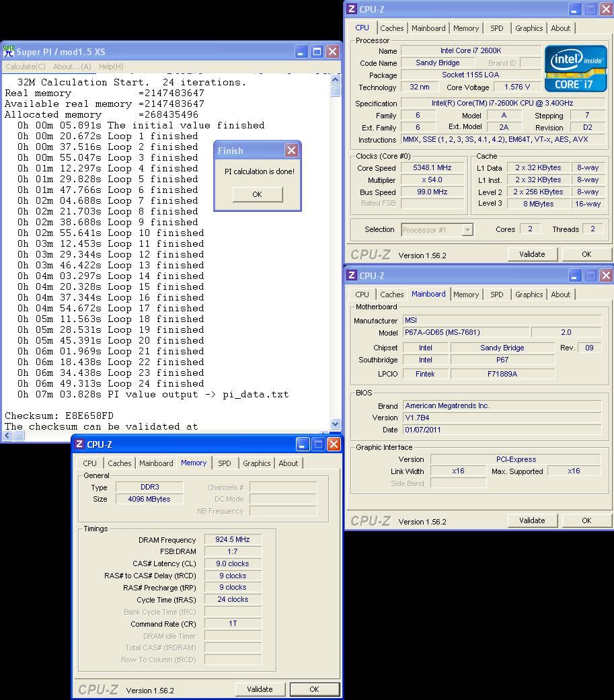Click OK in PI calculation done dialog

(257, 194)
